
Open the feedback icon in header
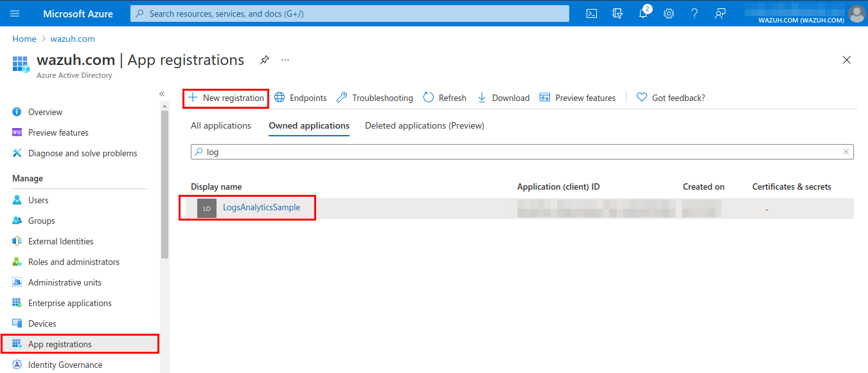tap(720, 14)
